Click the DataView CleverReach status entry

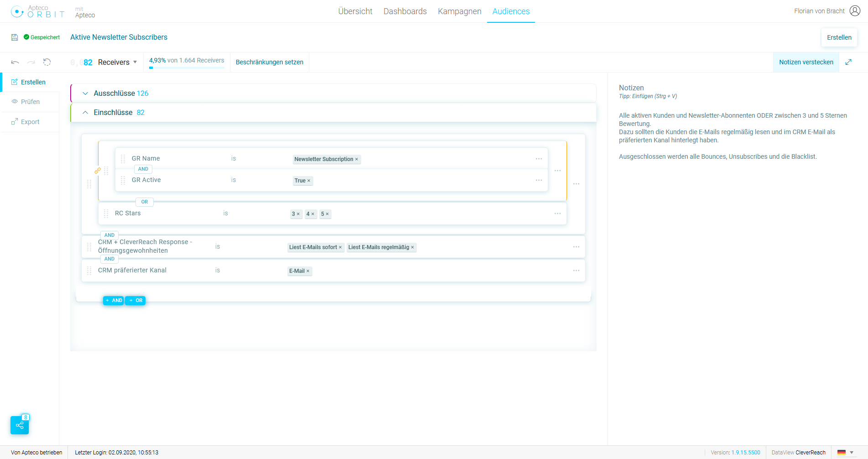[x=798, y=453]
